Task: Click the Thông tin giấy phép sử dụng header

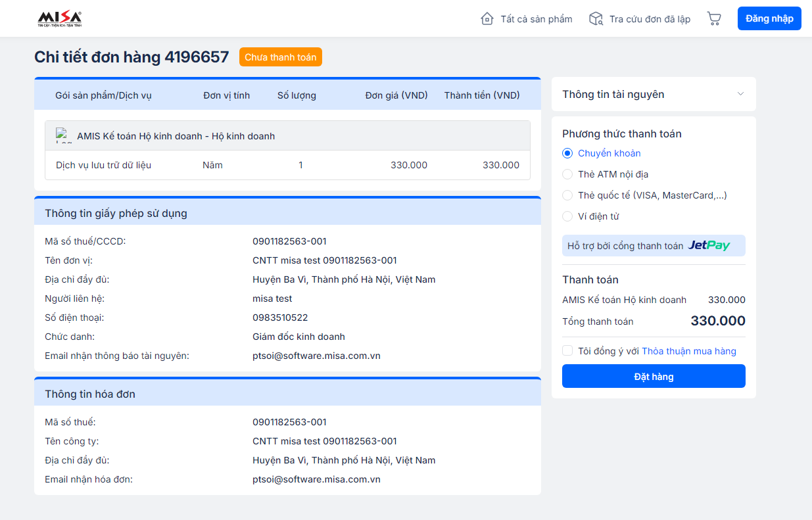Action: coord(287,213)
